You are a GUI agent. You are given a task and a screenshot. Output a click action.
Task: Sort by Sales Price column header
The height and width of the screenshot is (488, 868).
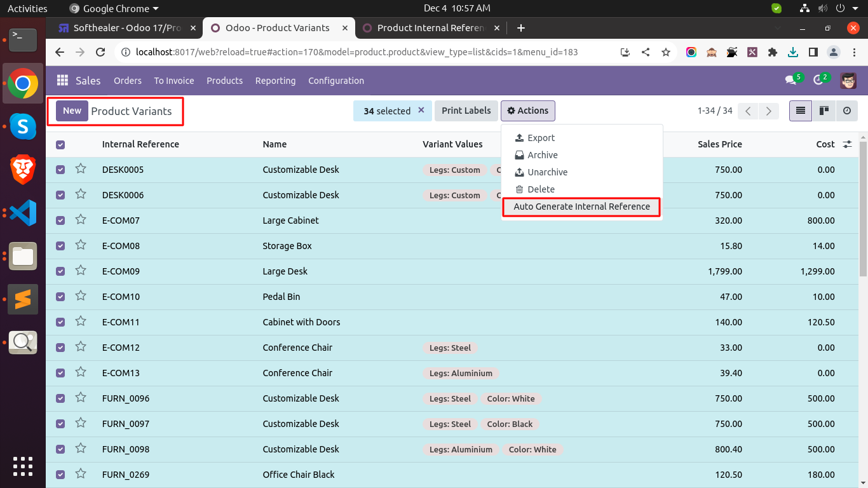pos(719,144)
